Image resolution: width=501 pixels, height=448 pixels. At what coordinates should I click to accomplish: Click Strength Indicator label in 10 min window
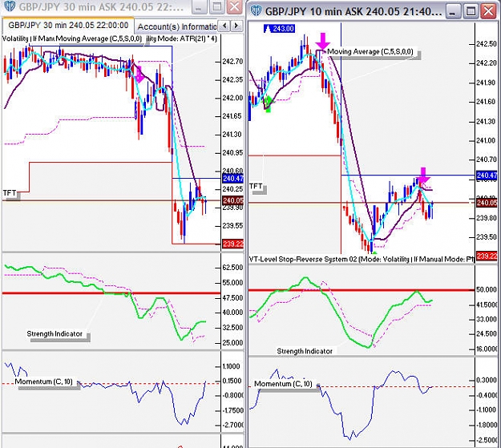[x=305, y=351]
